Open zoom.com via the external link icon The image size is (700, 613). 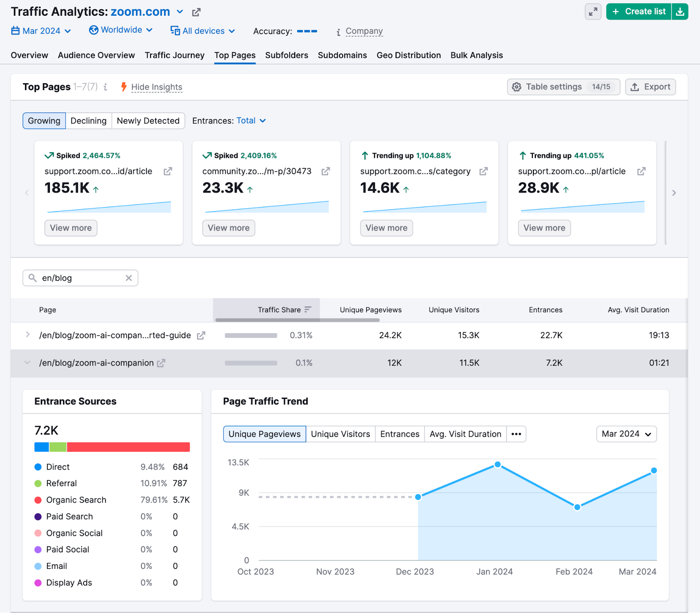(196, 12)
